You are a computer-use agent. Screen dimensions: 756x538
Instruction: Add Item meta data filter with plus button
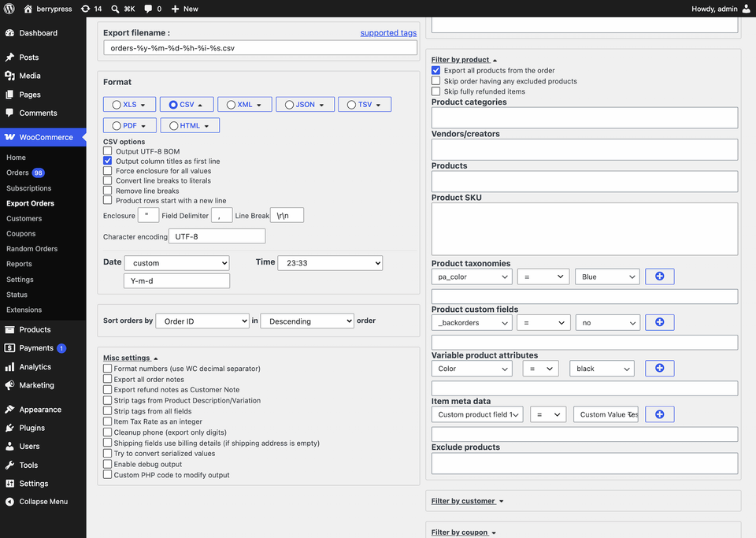point(660,414)
